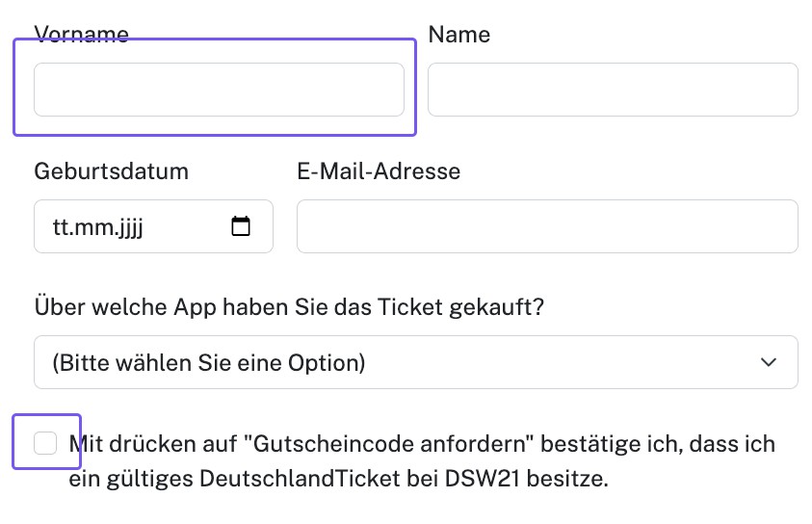812x524 pixels.
Task: Click the "E-Mail-Adresse" label
Action: (x=378, y=171)
